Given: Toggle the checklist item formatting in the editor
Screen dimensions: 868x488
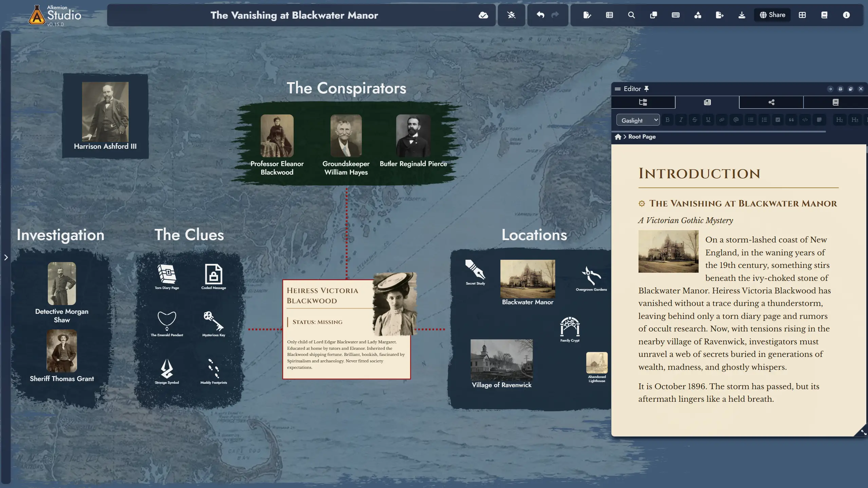Looking at the screenshot, I should [x=778, y=120].
